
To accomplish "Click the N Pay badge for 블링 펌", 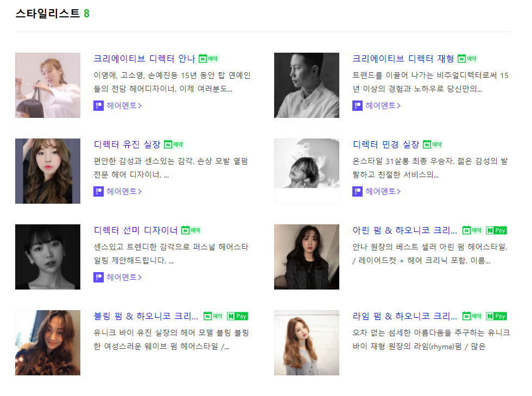I will [x=237, y=316].
